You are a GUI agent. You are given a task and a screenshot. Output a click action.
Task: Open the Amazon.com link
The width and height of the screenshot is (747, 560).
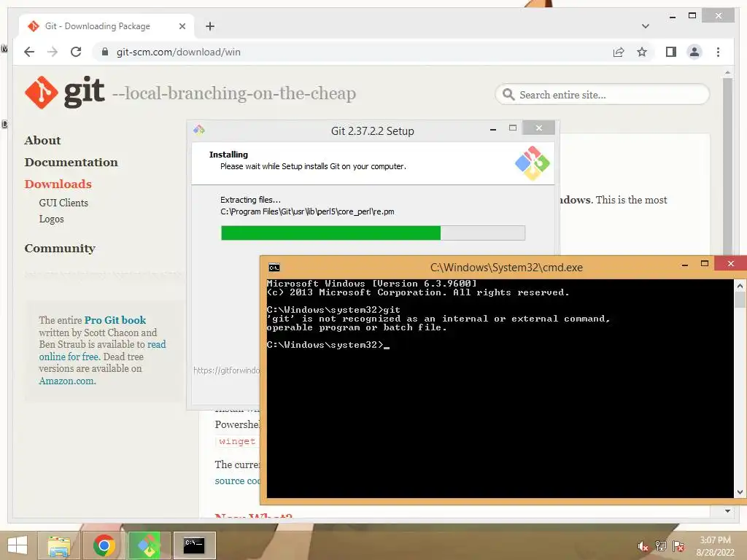pos(67,381)
